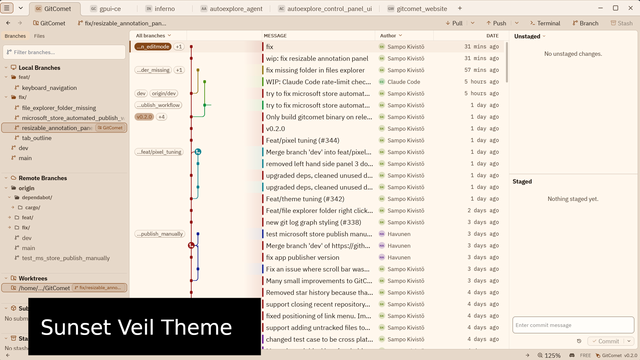Select remote branch test_ms_store_publish_manually

[66, 258]
